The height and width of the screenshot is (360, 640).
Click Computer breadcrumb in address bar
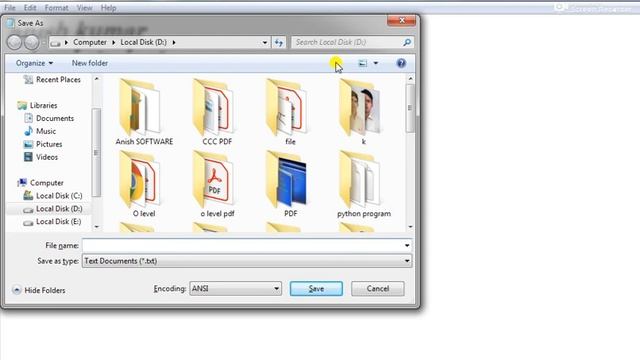pos(90,42)
